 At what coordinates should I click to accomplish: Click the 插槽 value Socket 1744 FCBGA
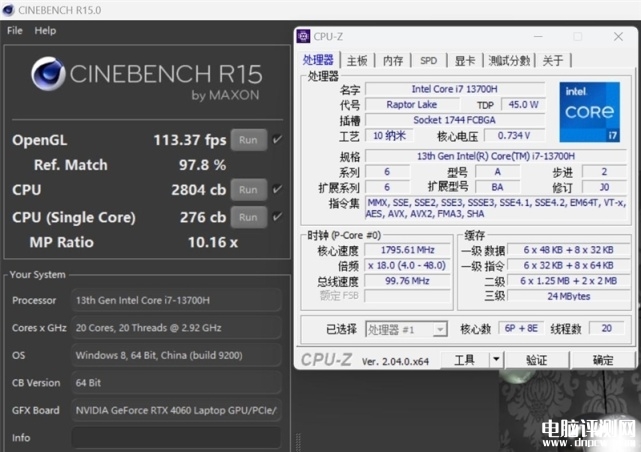click(455, 120)
